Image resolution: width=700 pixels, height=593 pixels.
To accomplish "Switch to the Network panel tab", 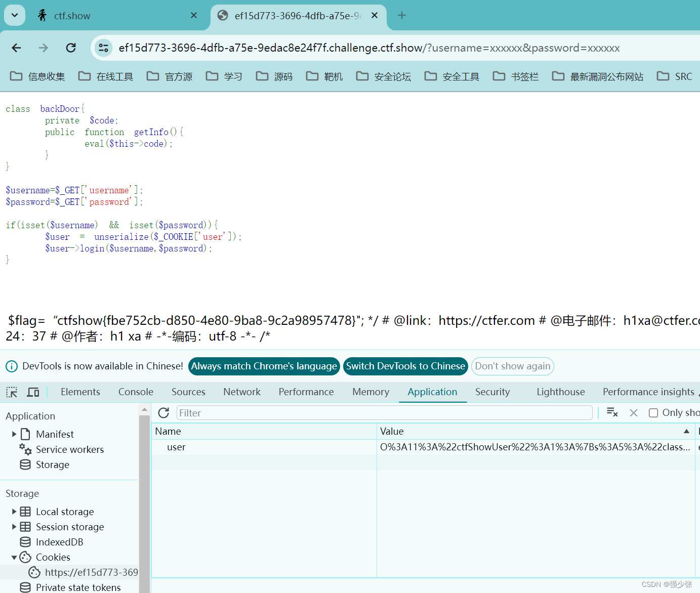I will 242,392.
